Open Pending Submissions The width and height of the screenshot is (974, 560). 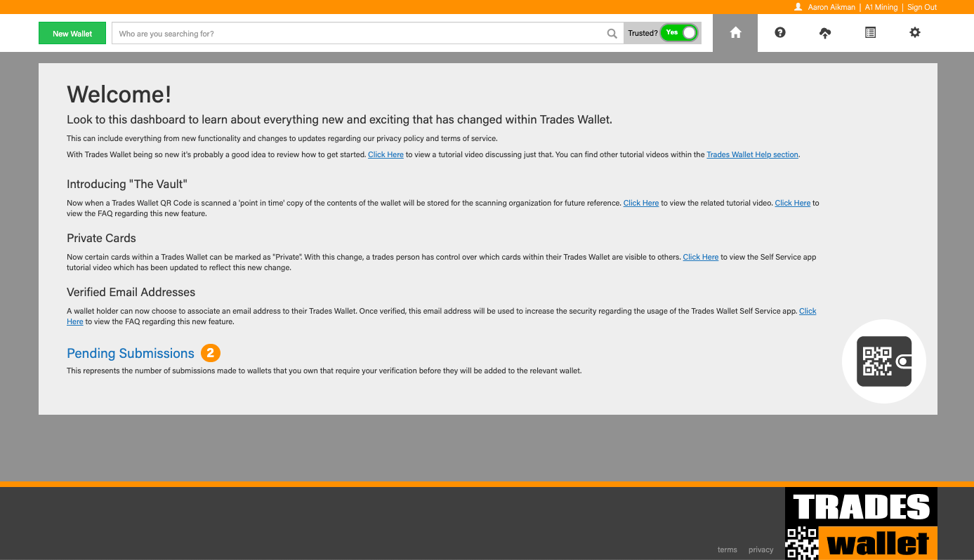point(131,353)
